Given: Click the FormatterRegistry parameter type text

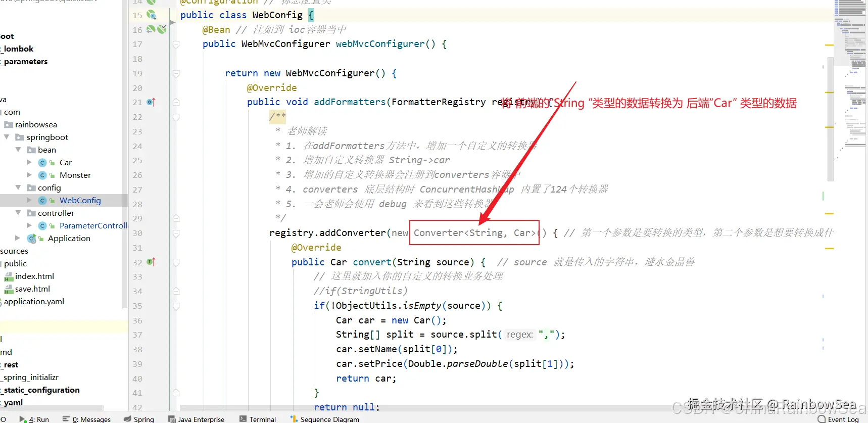Looking at the screenshot, I should [439, 102].
